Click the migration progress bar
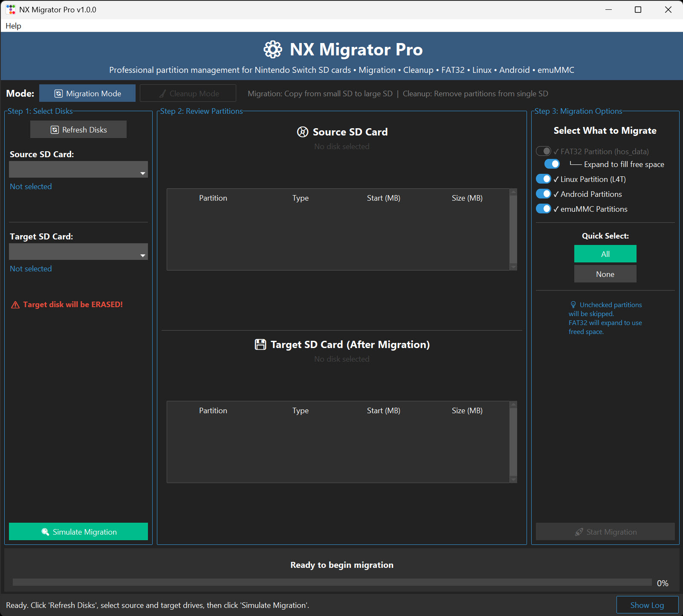683x616 pixels. 332,582
